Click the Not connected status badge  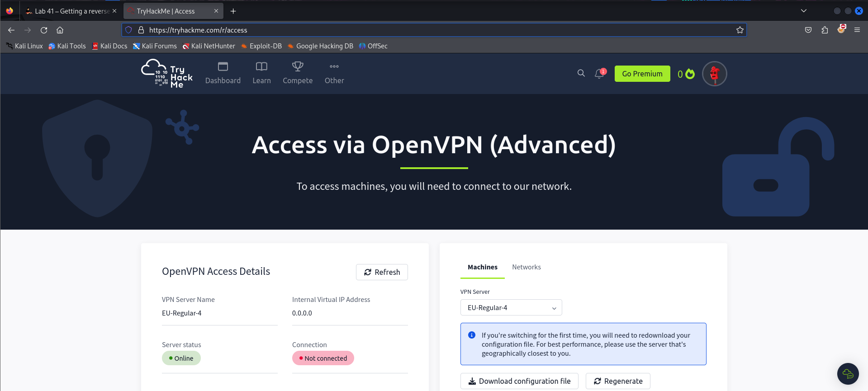click(x=323, y=358)
